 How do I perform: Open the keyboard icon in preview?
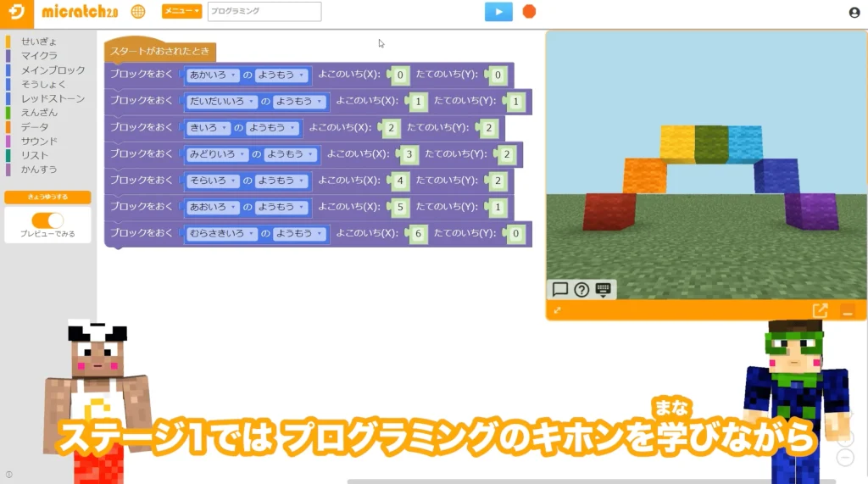click(603, 289)
